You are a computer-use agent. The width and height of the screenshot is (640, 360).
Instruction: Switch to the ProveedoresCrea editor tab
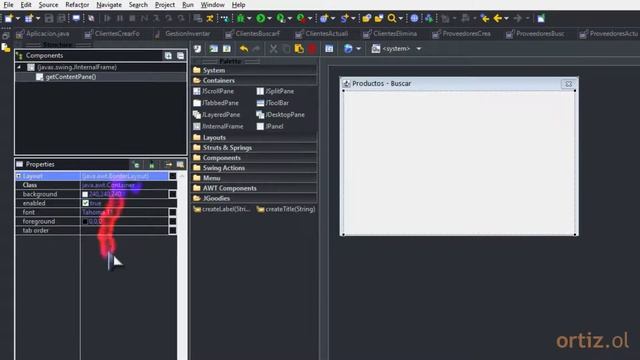[x=462, y=34]
